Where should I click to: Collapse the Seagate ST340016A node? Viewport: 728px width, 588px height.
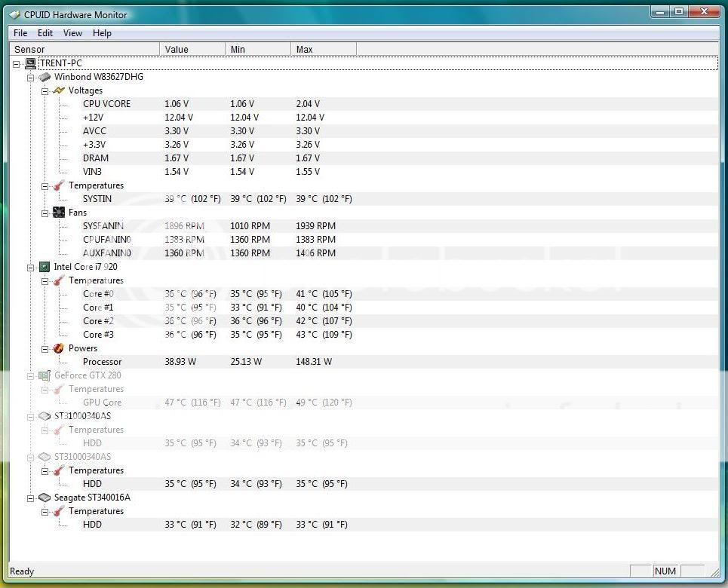(31, 498)
